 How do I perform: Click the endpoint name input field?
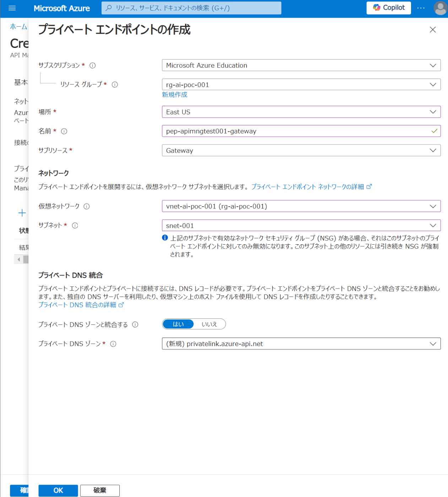pos(284,131)
